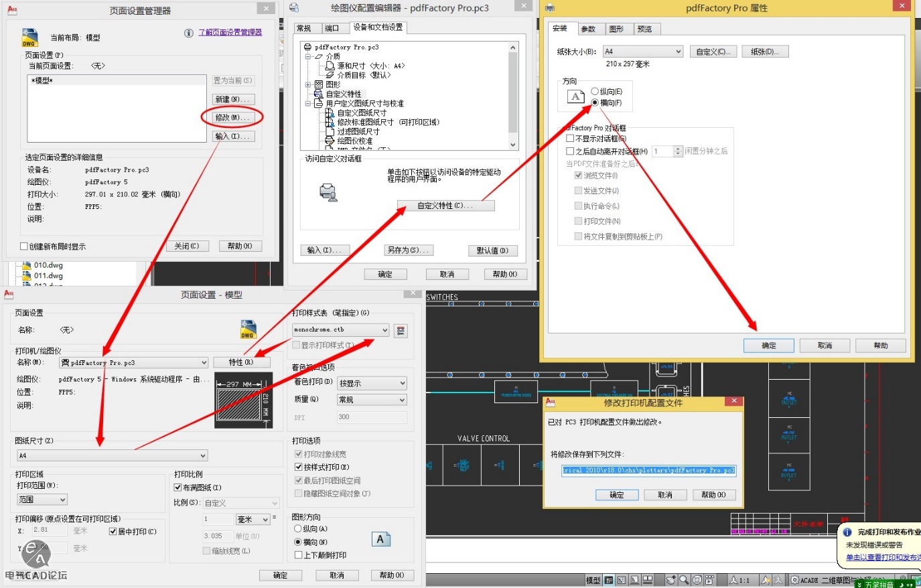Click the Zoom magnifier icon in status bar
Screen dimensions: 921x588
pos(684,580)
